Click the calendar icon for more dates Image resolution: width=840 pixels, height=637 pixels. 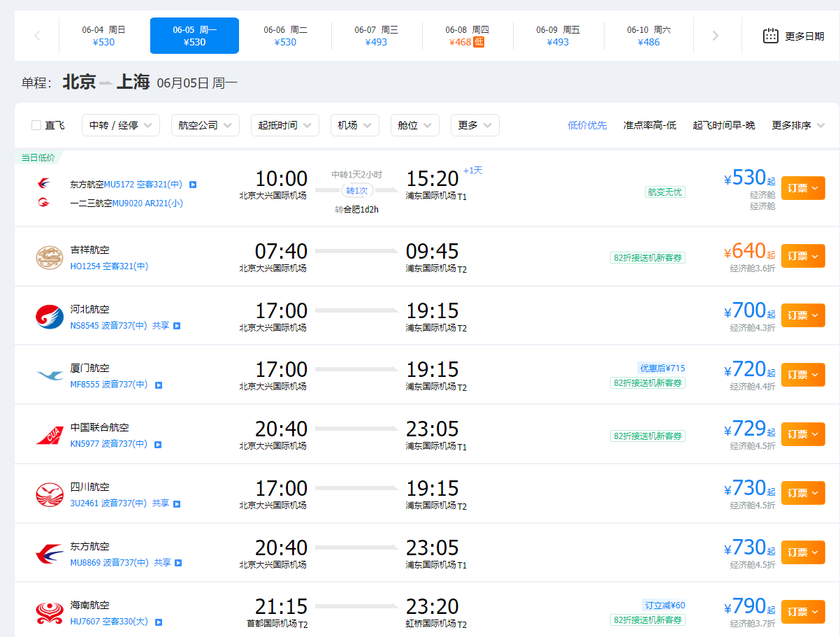click(771, 36)
